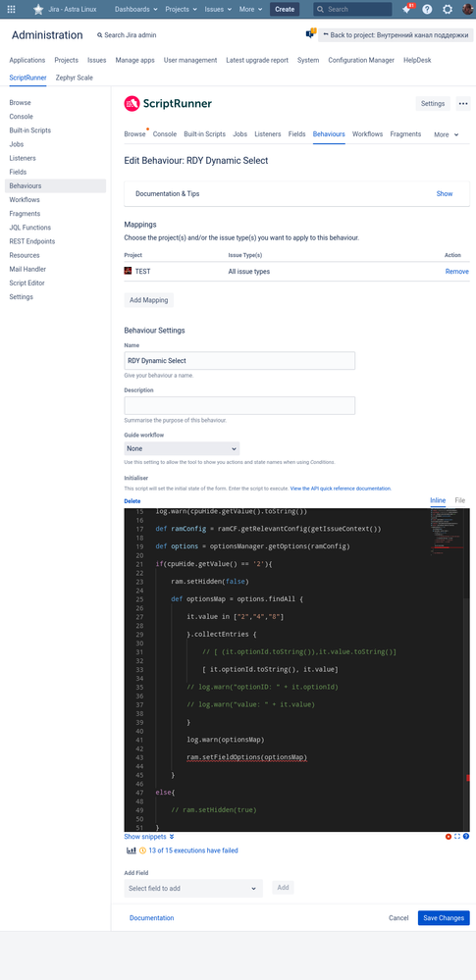Open sidebar Script Editor item
Screen dimensions: 476x980
[26, 284]
